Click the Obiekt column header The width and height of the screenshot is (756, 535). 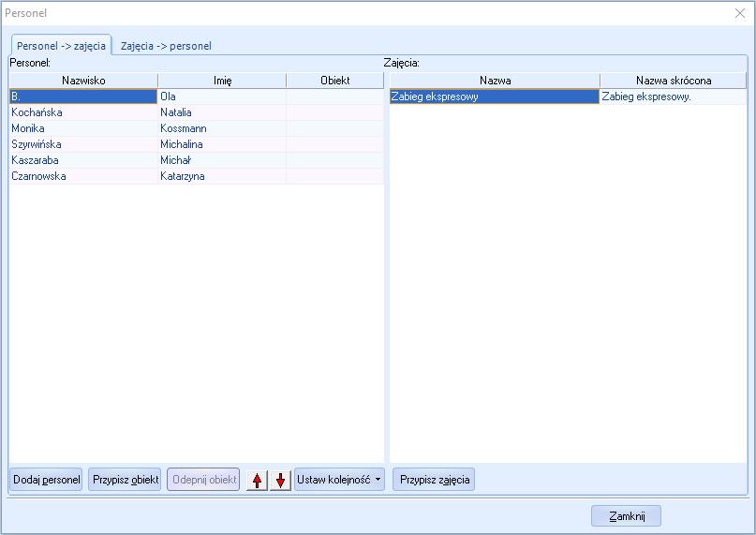[335, 81]
